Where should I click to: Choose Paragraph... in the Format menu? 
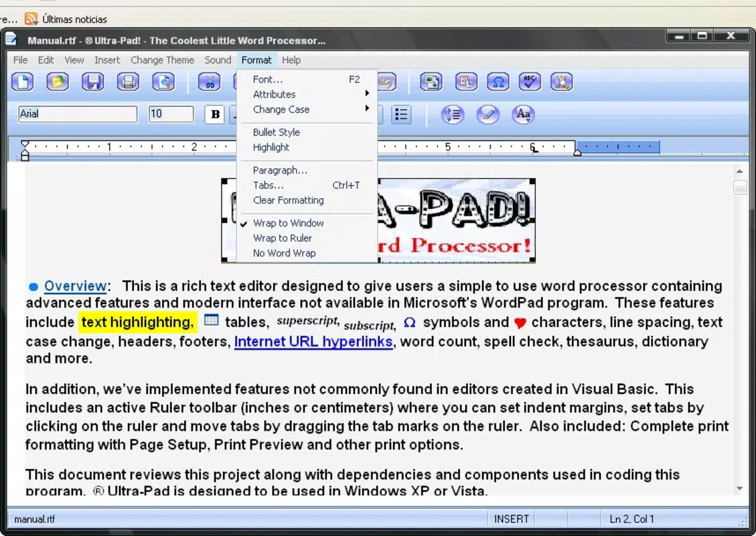coord(307,170)
